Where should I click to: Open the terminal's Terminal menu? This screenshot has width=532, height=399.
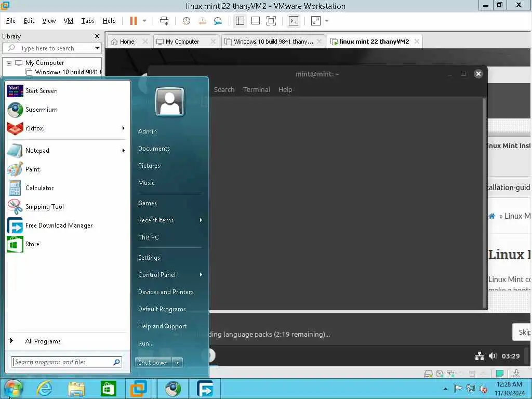click(257, 89)
